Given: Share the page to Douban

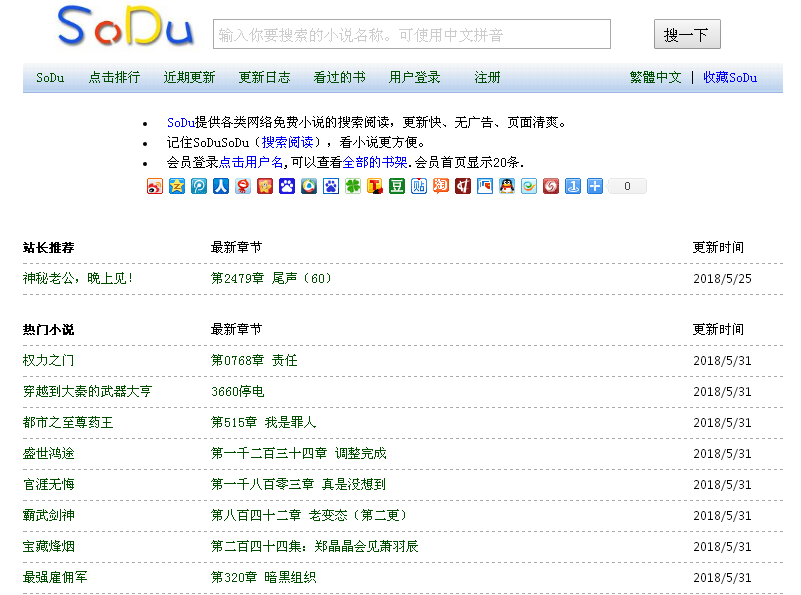Looking at the screenshot, I should 396,186.
